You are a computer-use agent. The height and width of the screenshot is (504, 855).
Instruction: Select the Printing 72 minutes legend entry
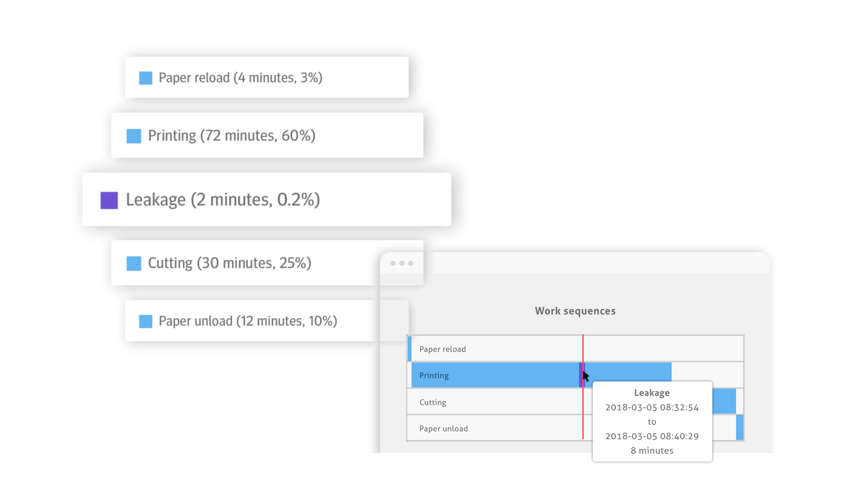click(x=232, y=136)
